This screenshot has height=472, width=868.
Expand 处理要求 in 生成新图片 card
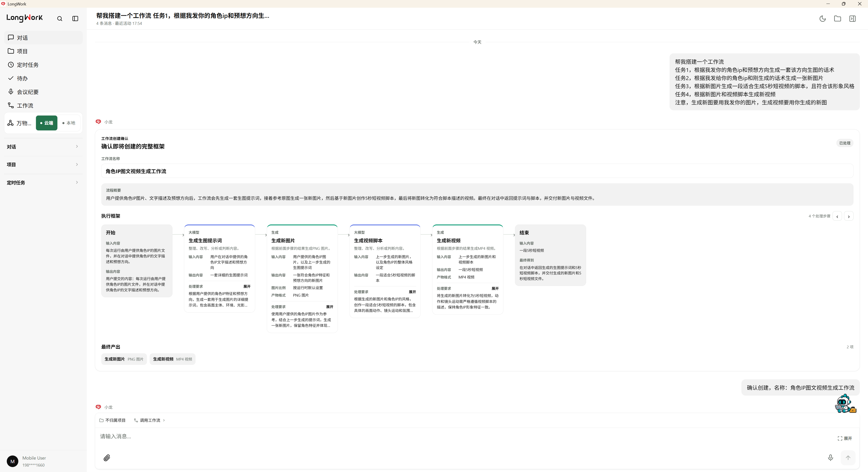(330, 307)
